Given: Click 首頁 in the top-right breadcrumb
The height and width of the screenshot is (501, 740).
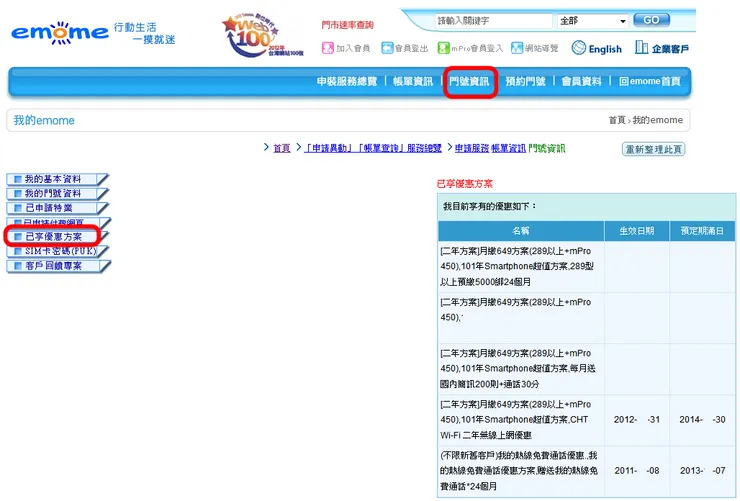Looking at the screenshot, I should [x=617, y=120].
